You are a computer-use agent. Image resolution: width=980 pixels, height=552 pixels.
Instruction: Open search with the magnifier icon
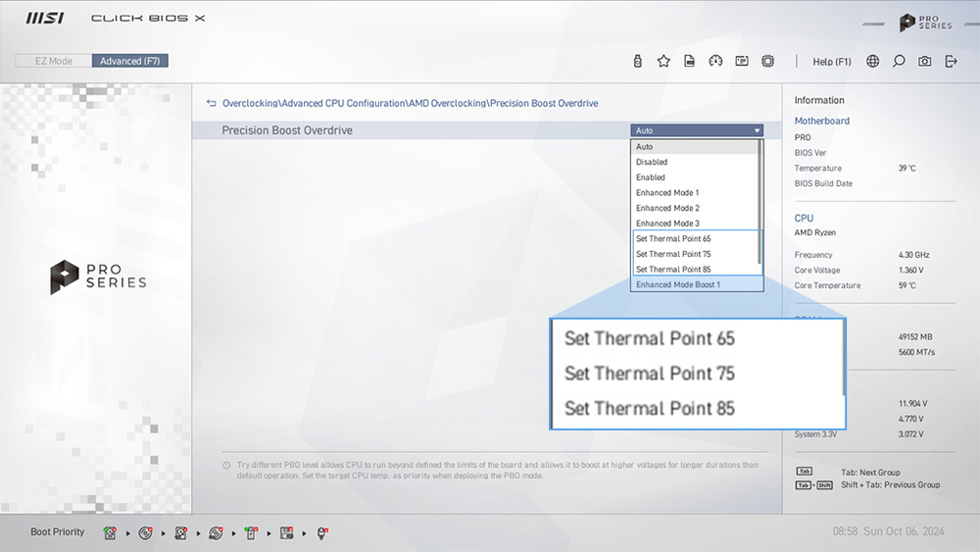[x=899, y=61]
